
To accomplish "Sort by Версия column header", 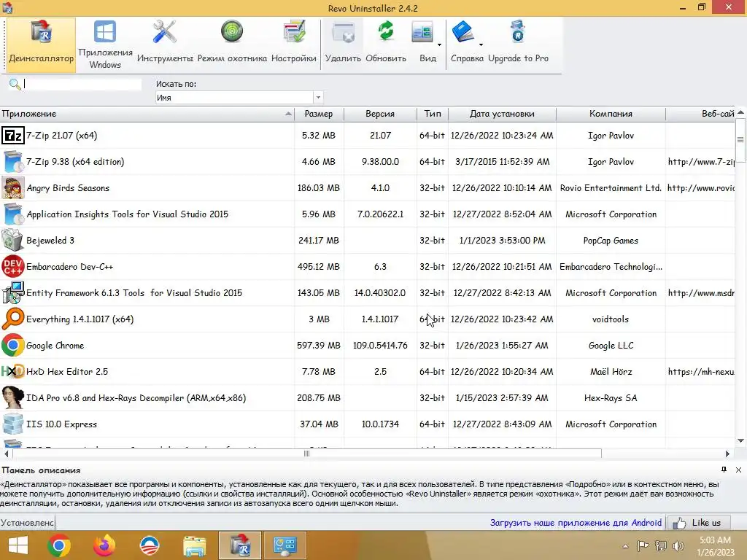I will (x=380, y=114).
